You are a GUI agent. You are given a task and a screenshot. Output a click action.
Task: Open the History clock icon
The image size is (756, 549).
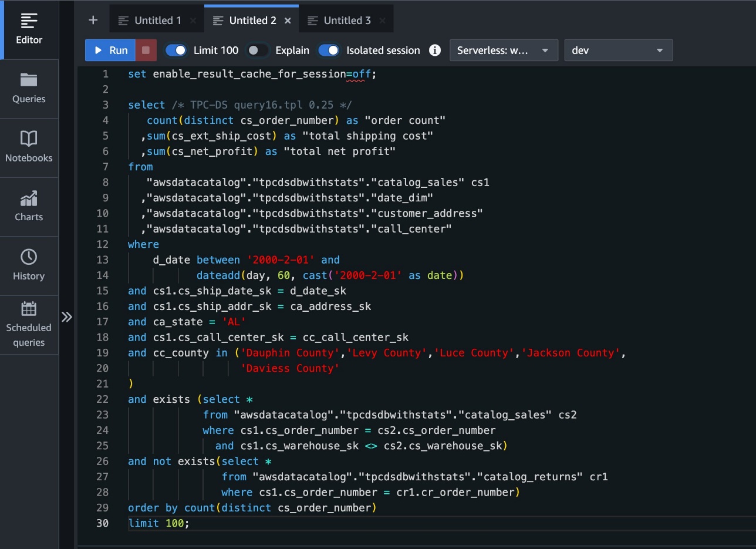[29, 257]
